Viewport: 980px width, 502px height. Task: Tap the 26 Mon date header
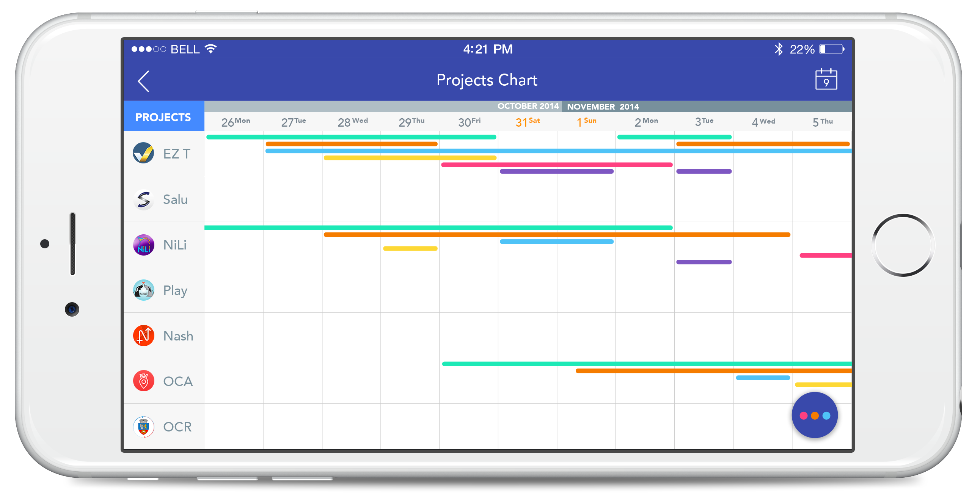pos(235,122)
